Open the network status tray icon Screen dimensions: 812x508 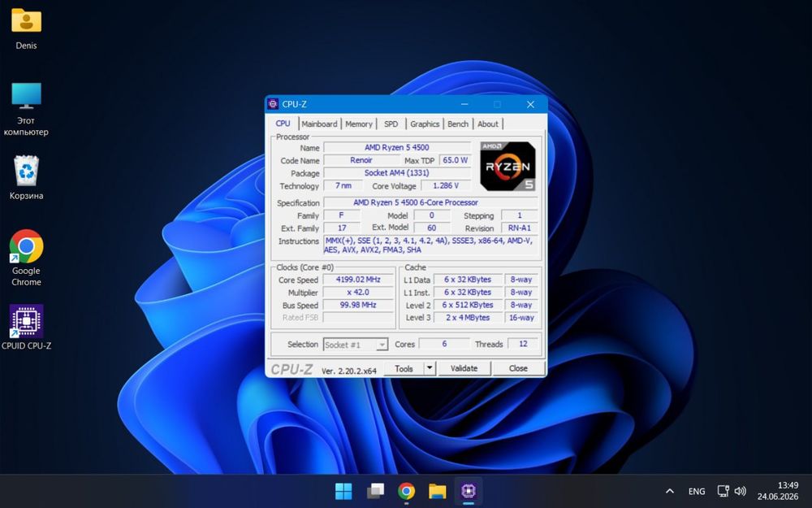coord(723,491)
